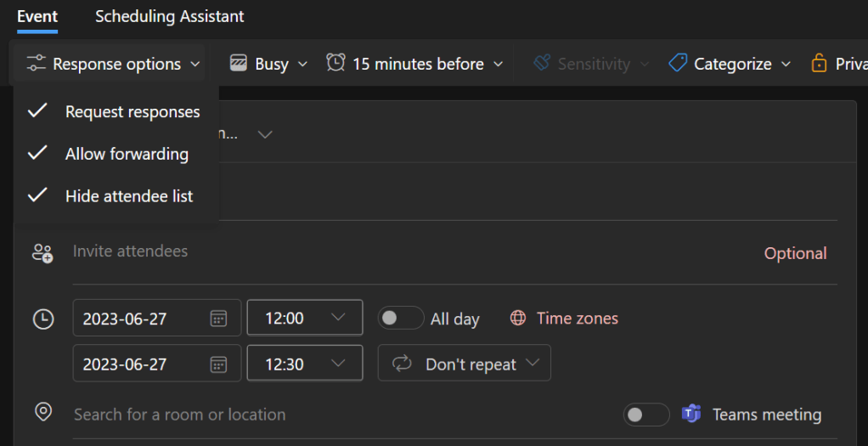Open the Don't repeat recurrence dropdown
This screenshot has height=446, width=868.
click(465, 364)
